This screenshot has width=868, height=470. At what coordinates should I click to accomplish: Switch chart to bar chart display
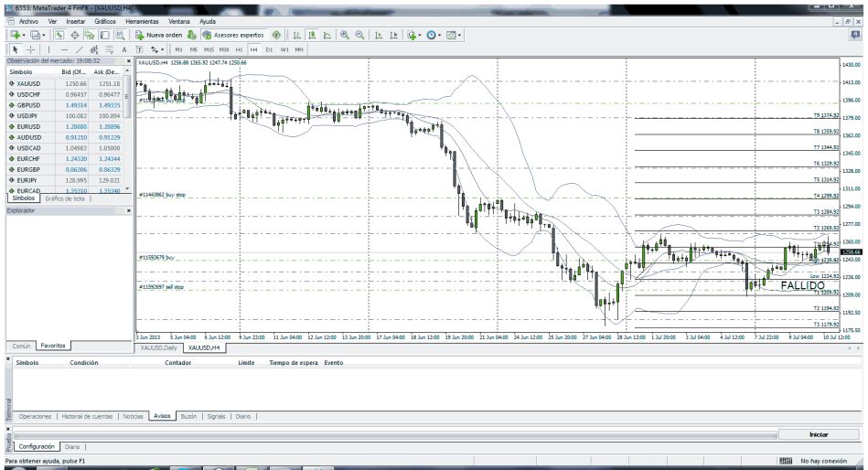[297, 34]
